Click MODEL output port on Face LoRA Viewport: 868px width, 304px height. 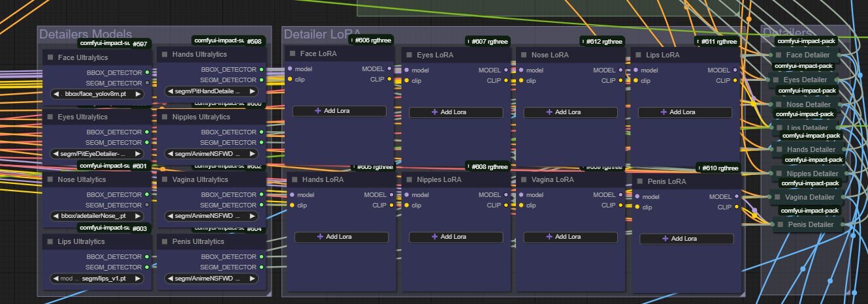389,68
